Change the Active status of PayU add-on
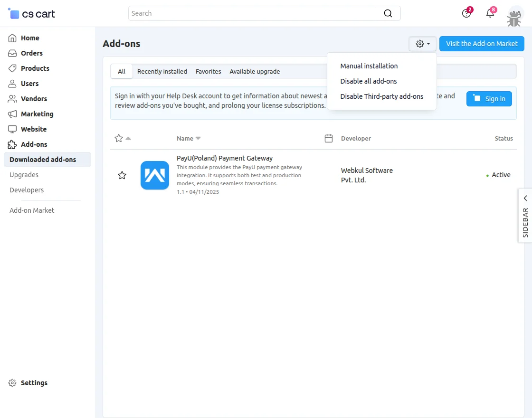Viewport: 532px width, 418px height. (x=501, y=175)
